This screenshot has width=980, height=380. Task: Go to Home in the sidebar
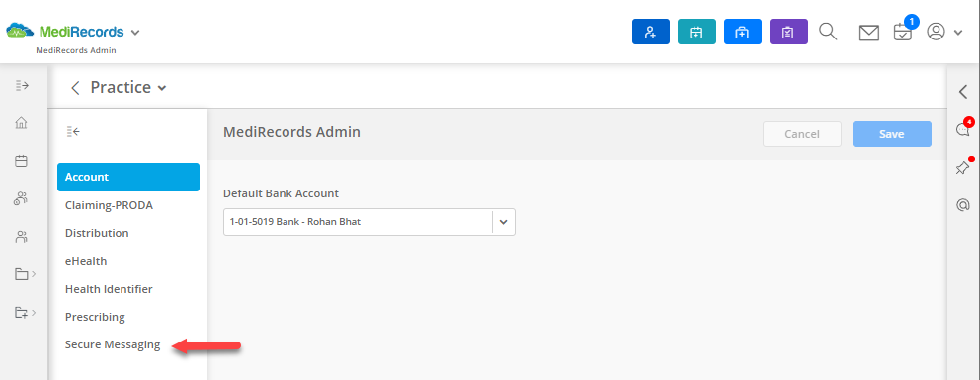click(22, 123)
